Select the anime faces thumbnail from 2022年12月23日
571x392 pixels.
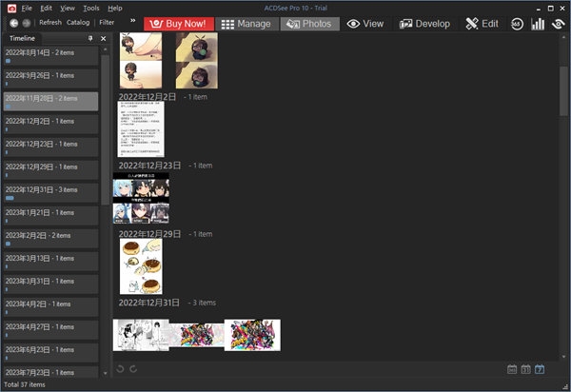[x=141, y=198]
